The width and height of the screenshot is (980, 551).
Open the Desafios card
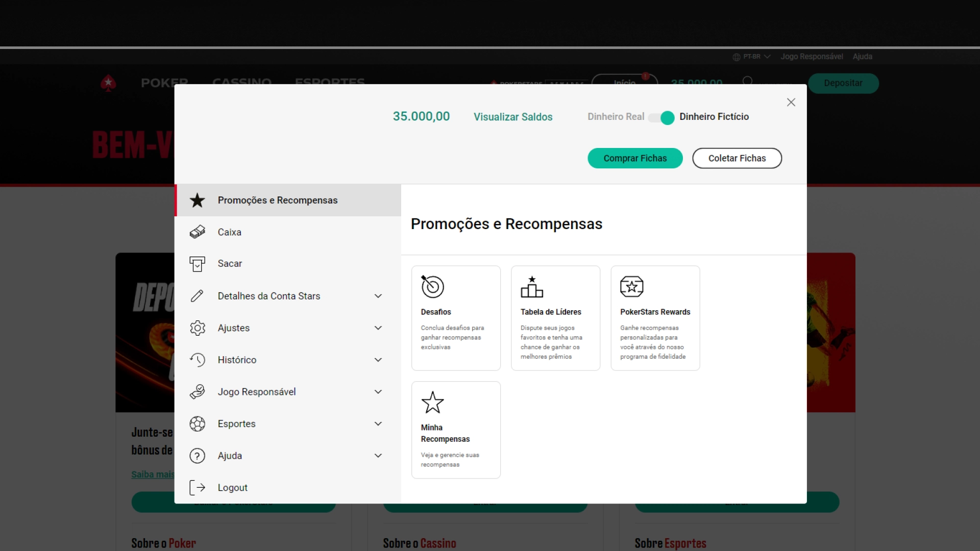pyautogui.click(x=456, y=318)
